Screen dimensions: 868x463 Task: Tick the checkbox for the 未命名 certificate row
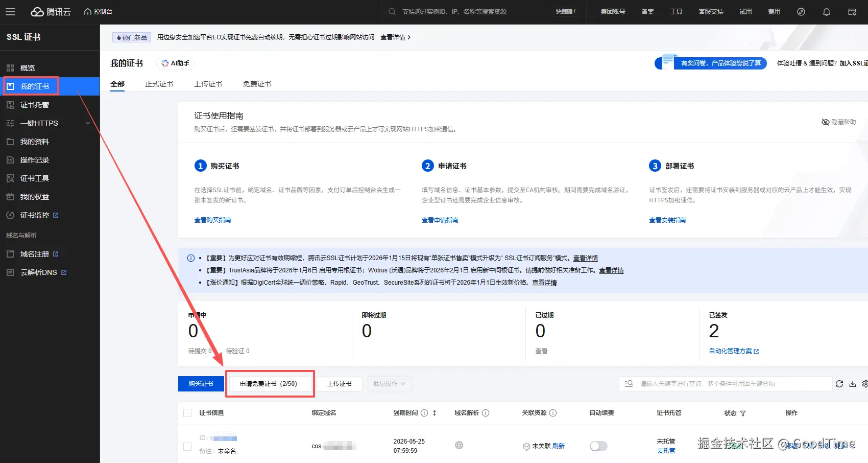point(187,446)
